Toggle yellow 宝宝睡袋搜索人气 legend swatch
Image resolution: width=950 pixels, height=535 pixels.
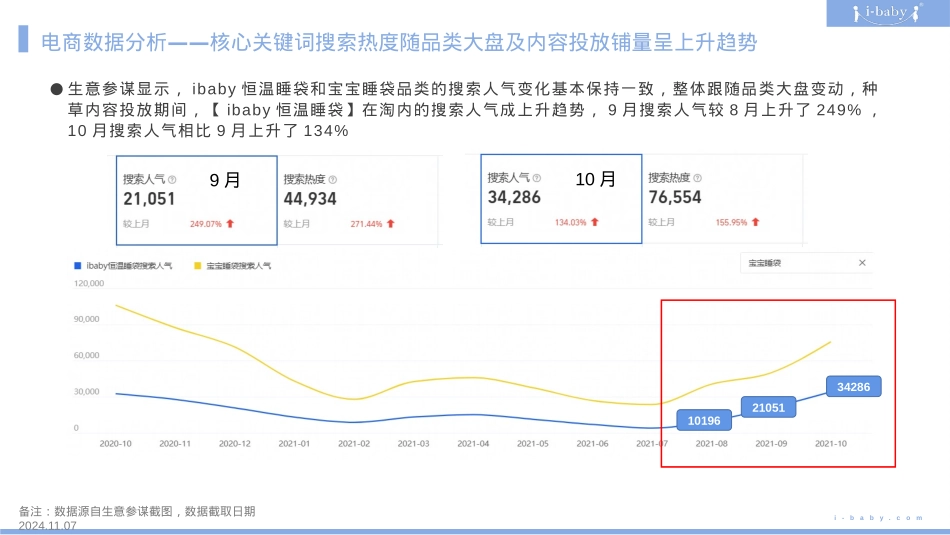click(x=198, y=266)
